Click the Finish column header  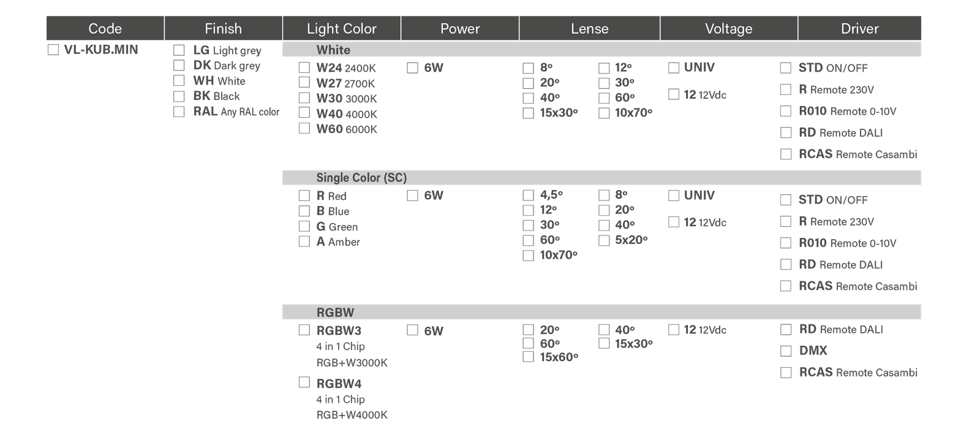(223, 29)
